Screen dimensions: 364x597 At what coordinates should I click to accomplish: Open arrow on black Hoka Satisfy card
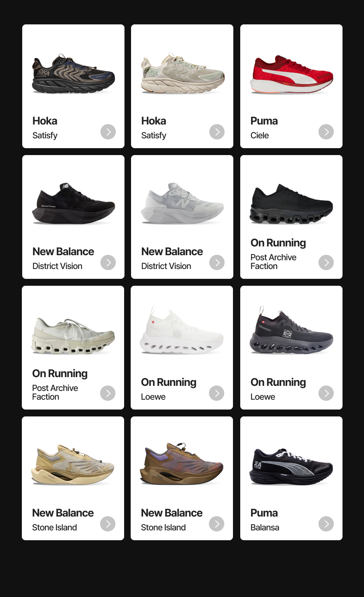pyautogui.click(x=108, y=132)
